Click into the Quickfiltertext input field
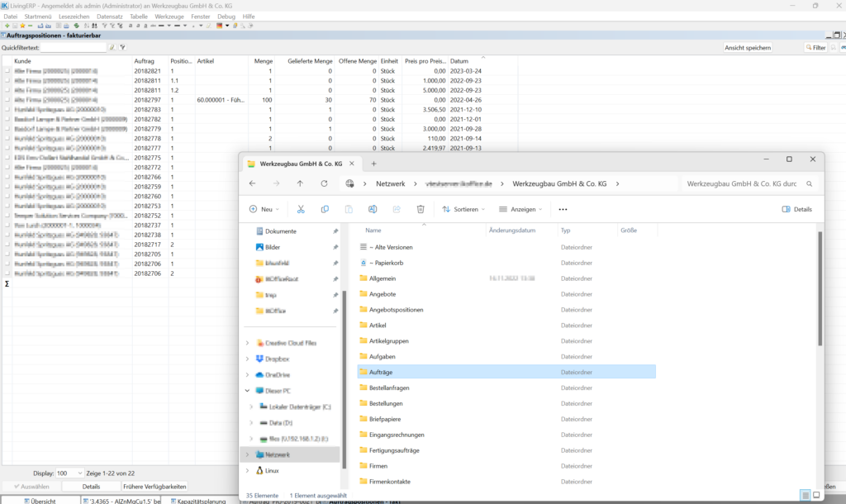Viewport: 846px width, 504px height. pos(74,47)
